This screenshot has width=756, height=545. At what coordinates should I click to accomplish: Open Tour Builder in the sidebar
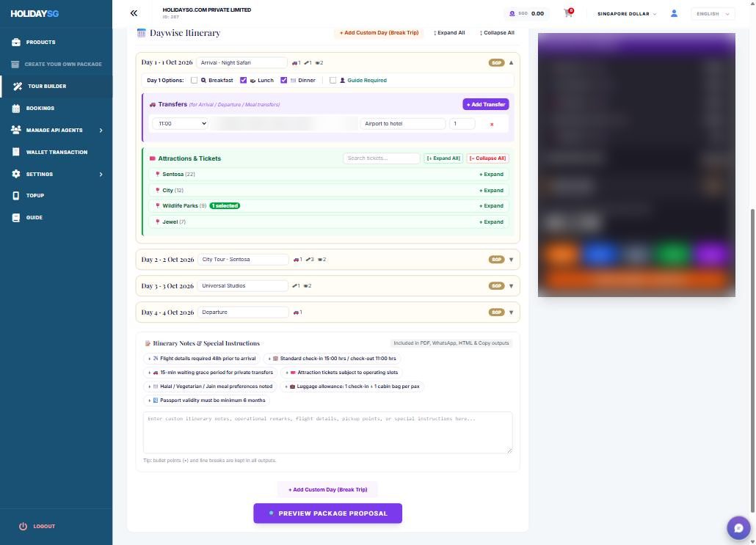(x=47, y=87)
